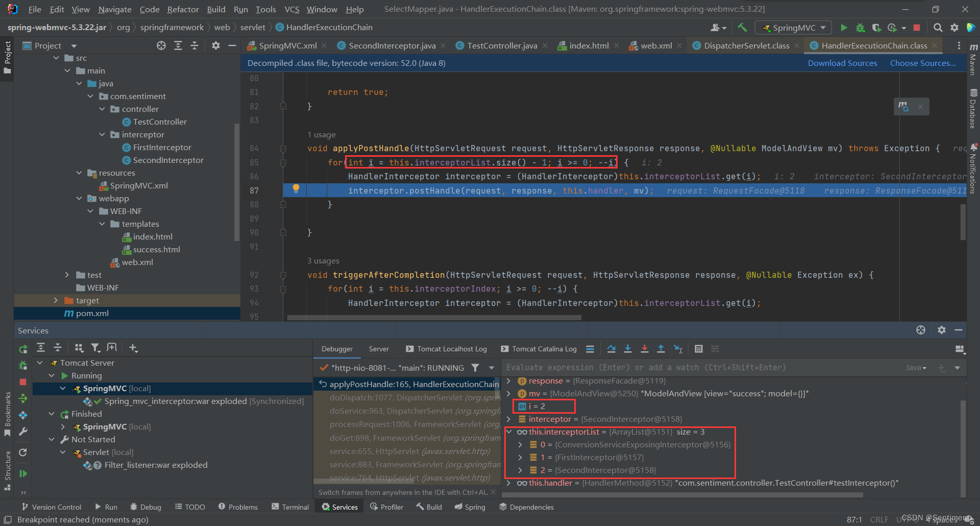
Task: Click the editor horizontal scrollbar
Action: pyautogui.click(x=434, y=318)
